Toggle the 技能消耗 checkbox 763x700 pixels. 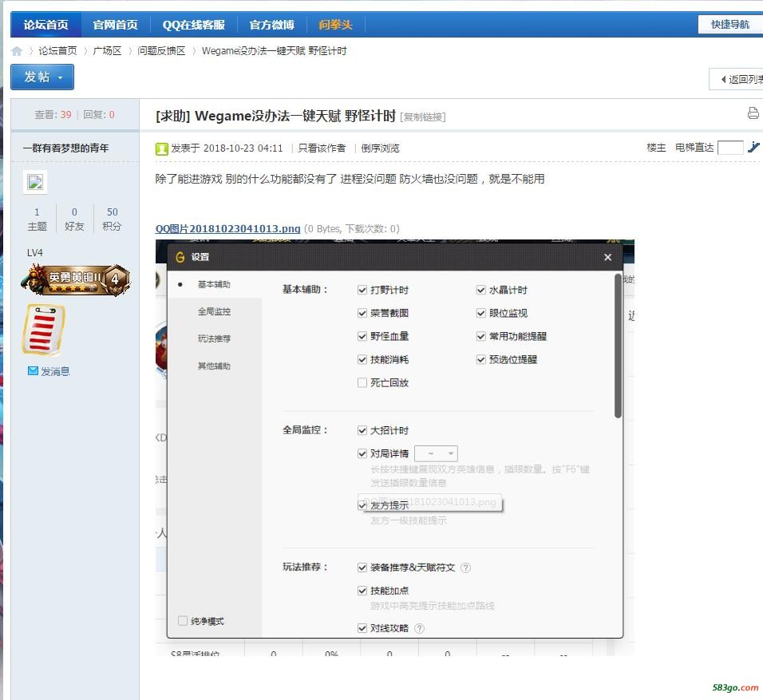coord(362,360)
